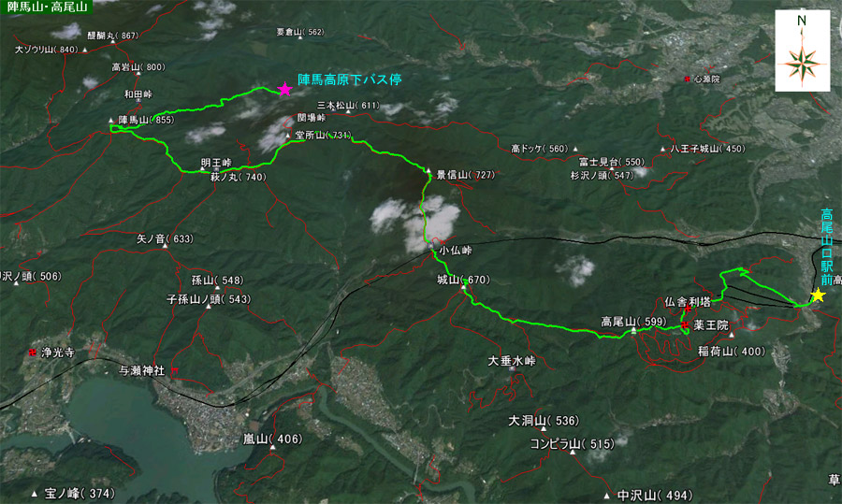Click the 堂所山 (731) label
This screenshot has height=504, width=842.
click(324, 136)
